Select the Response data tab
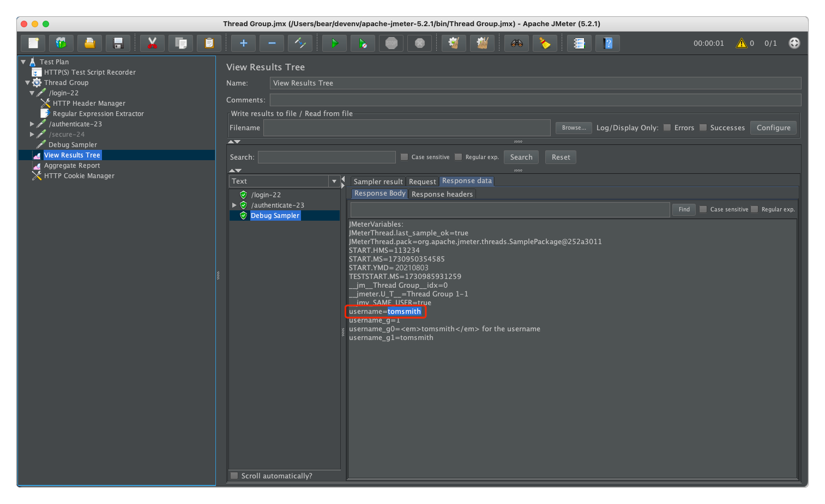Viewport: 825px width, 504px height. click(467, 181)
